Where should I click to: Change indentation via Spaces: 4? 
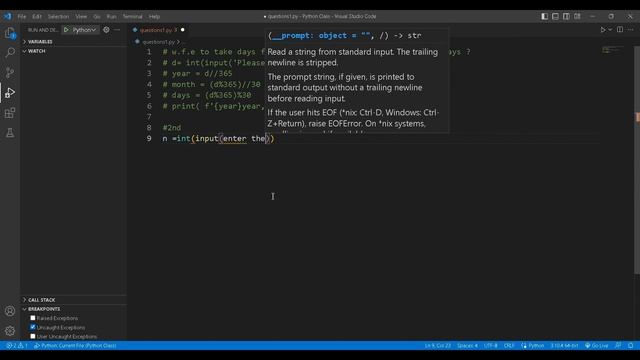[467, 345]
